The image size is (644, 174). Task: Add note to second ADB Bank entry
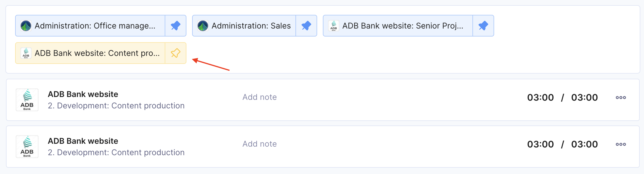click(259, 144)
